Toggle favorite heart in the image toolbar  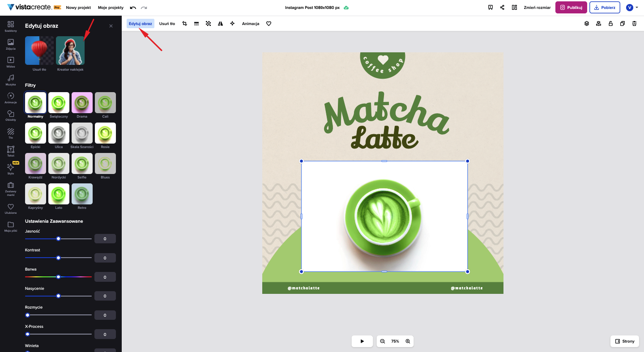click(x=269, y=24)
